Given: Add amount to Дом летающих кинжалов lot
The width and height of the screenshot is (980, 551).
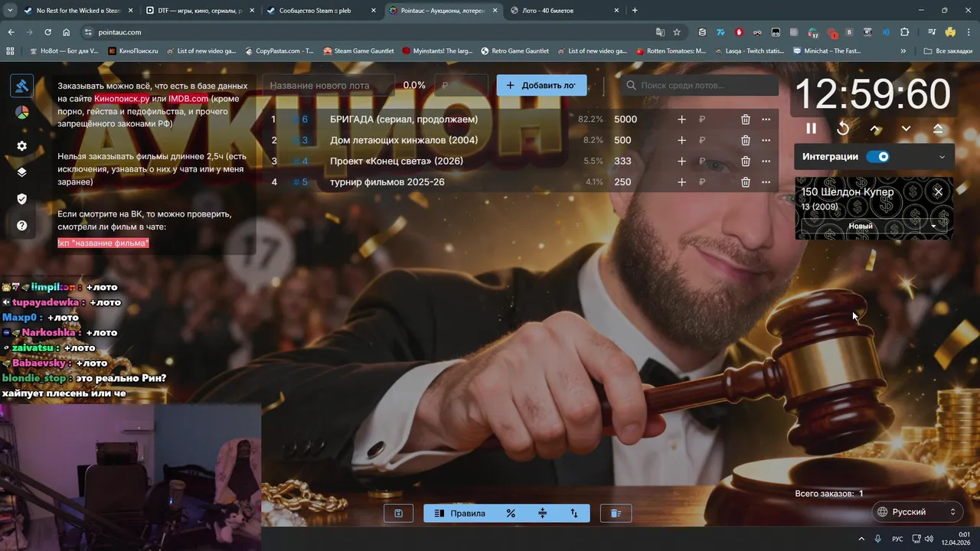Looking at the screenshot, I should click(681, 140).
